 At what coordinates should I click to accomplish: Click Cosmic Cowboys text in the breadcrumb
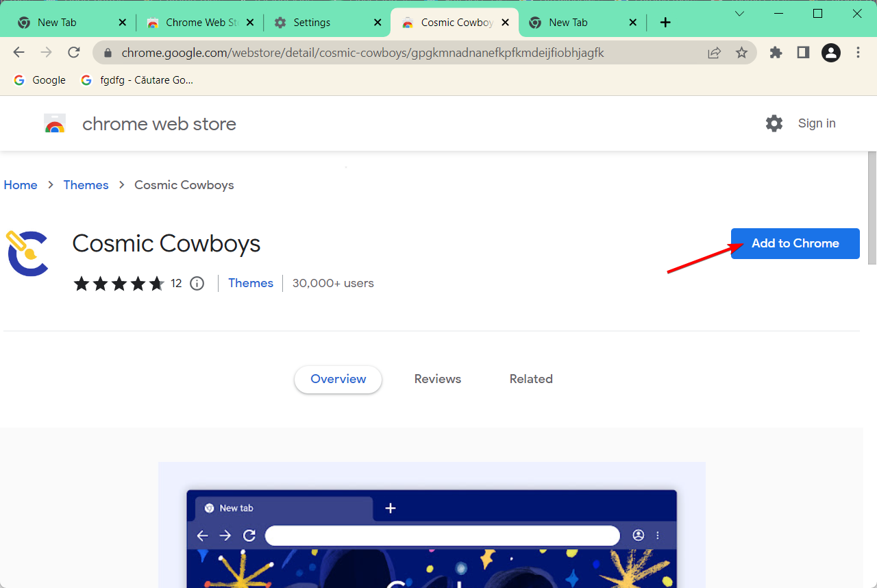click(184, 185)
